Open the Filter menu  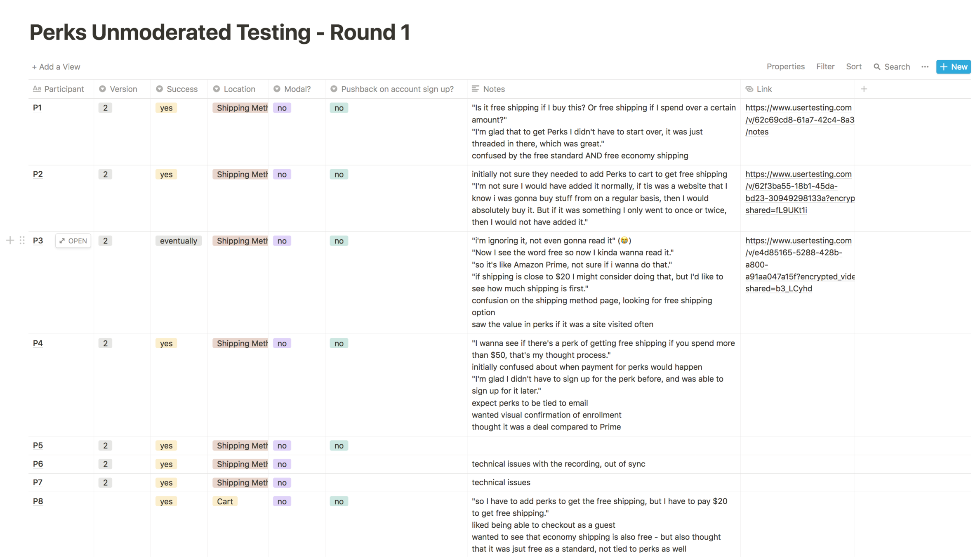[x=825, y=67]
